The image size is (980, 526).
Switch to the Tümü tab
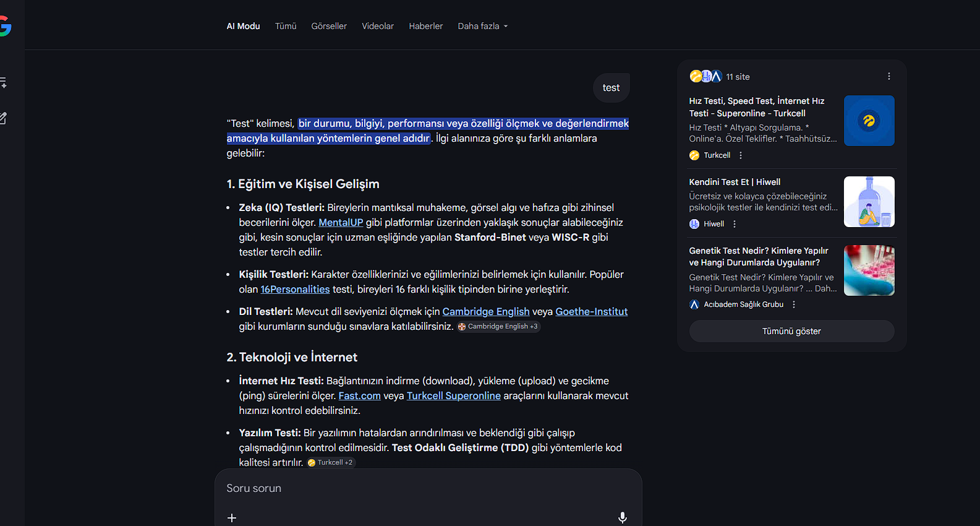286,26
